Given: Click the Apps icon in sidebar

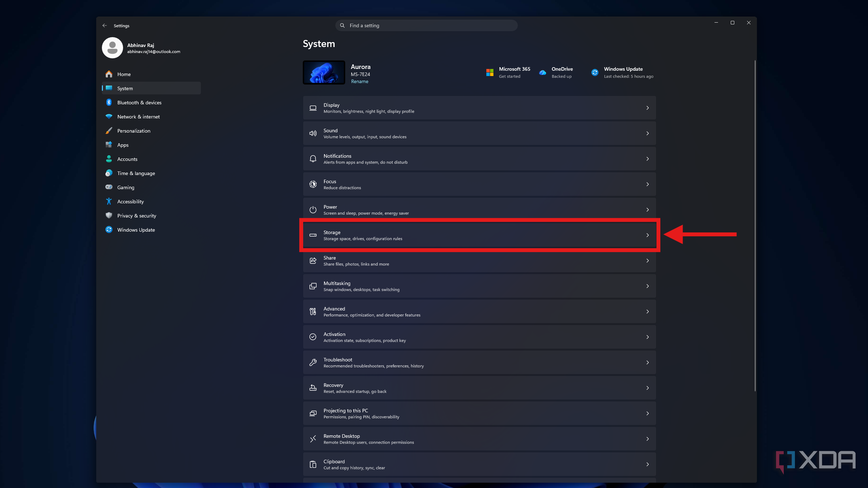Looking at the screenshot, I should coord(109,145).
